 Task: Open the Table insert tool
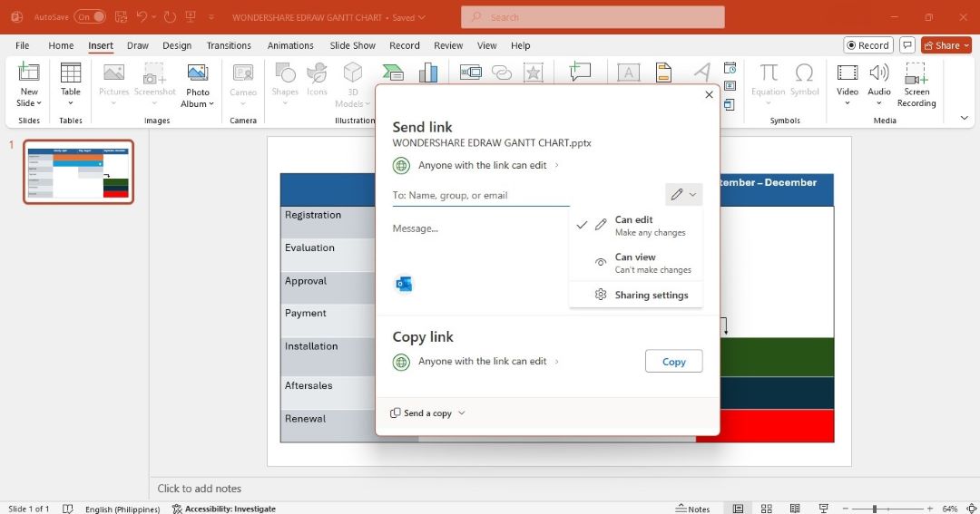pyautogui.click(x=71, y=84)
